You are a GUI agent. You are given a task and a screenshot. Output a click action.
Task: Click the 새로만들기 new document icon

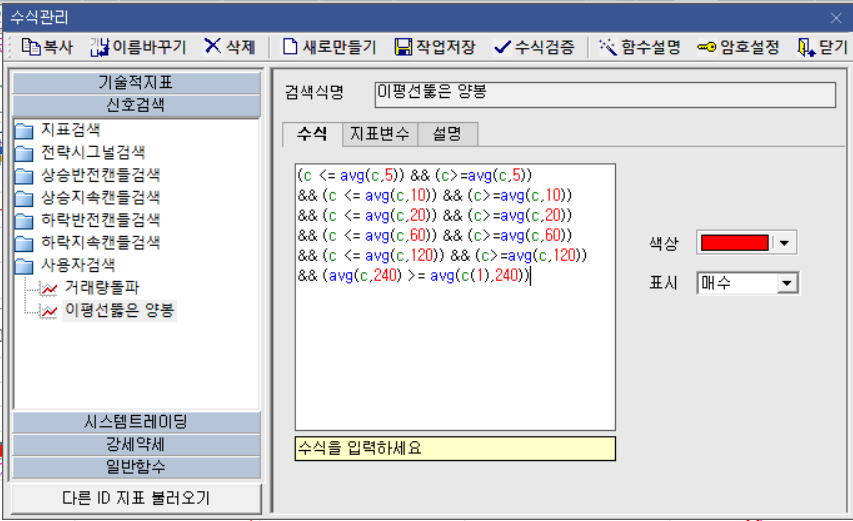(290, 47)
